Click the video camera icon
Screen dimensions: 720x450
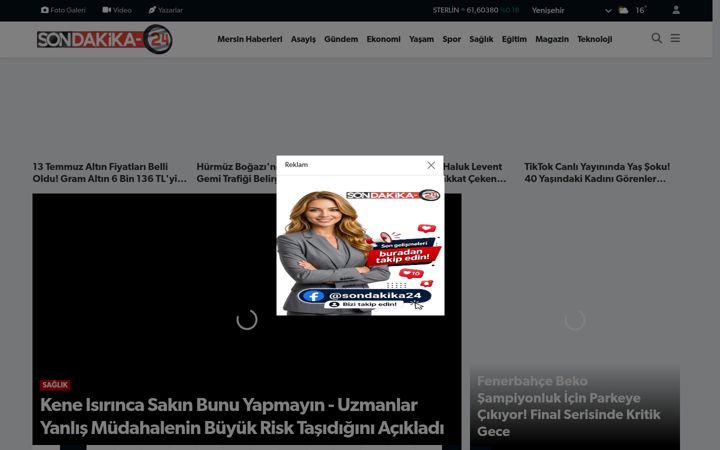(x=107, y=10)
